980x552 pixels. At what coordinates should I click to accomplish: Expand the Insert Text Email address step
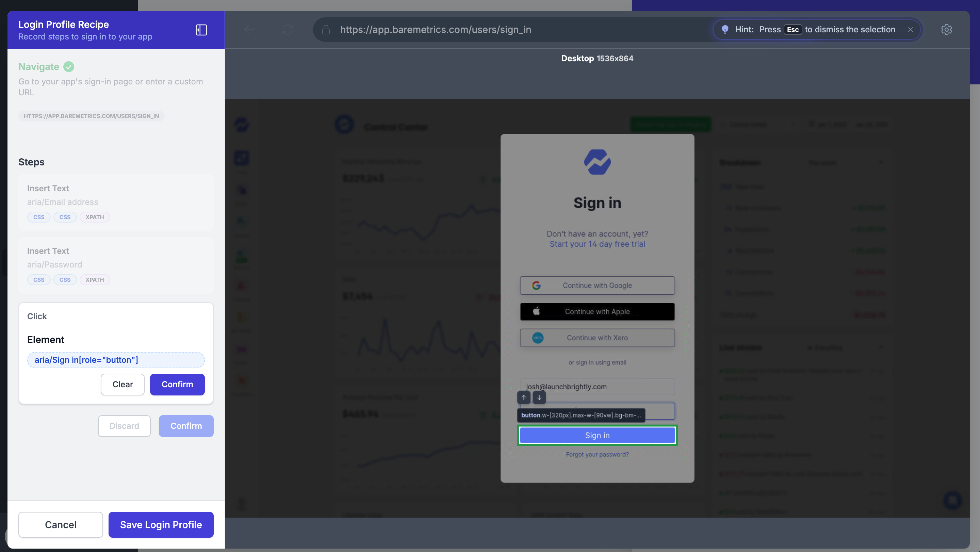116,202
